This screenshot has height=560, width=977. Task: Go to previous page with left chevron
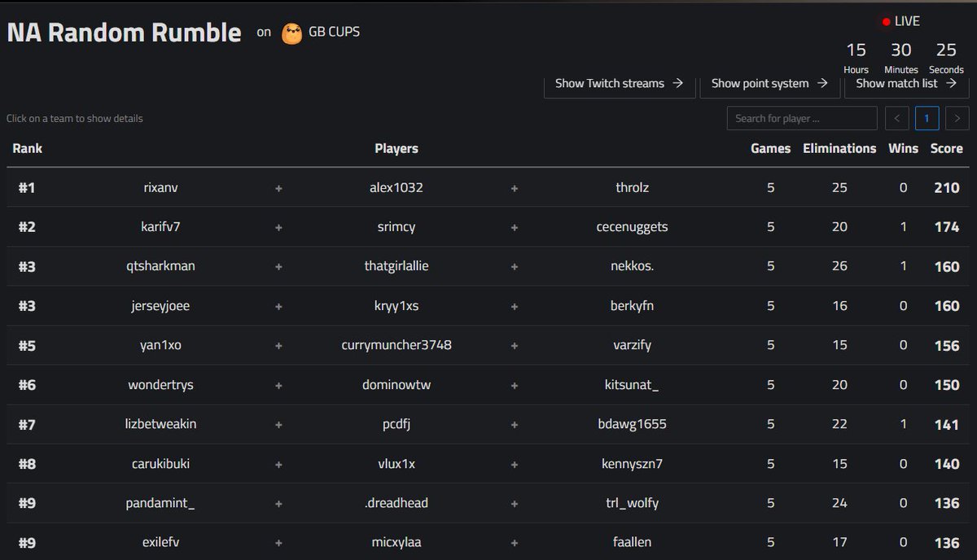point(897,118)
